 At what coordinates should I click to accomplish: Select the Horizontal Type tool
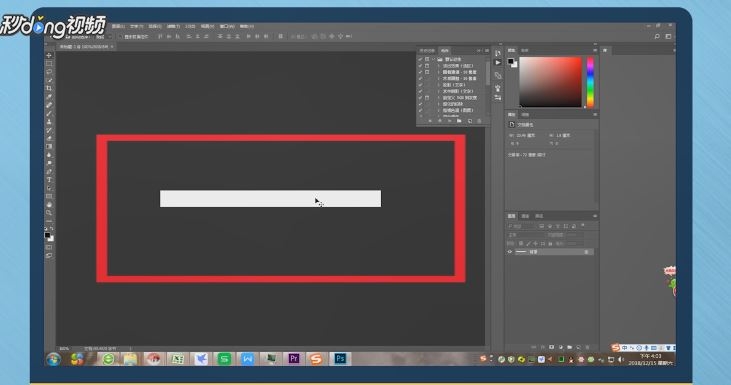tap(49, 180)
